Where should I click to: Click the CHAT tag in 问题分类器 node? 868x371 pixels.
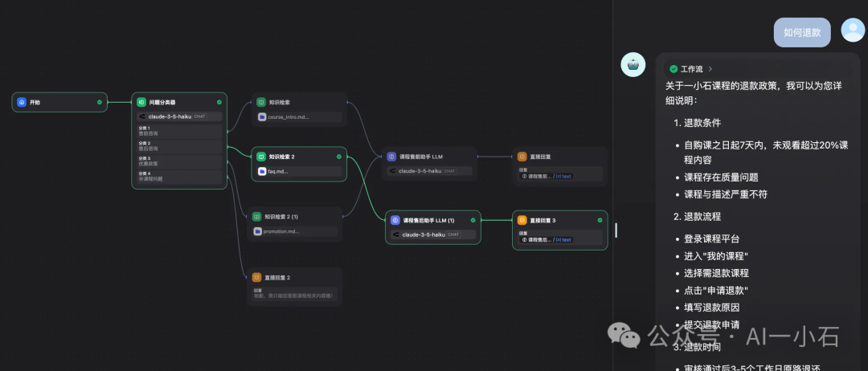199,116
